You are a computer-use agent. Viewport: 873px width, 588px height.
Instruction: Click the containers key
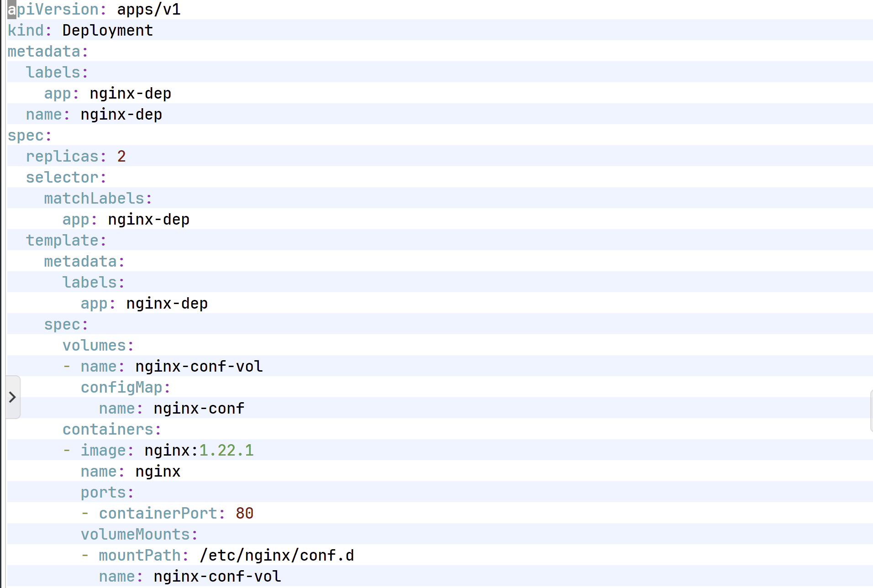[108, 430]
